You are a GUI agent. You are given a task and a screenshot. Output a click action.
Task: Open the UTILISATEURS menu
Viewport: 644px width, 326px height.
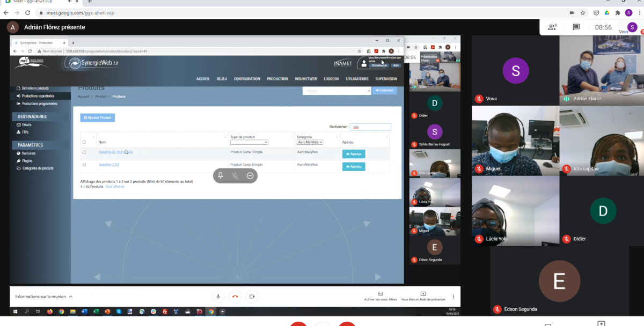click(x=357, y=79)
